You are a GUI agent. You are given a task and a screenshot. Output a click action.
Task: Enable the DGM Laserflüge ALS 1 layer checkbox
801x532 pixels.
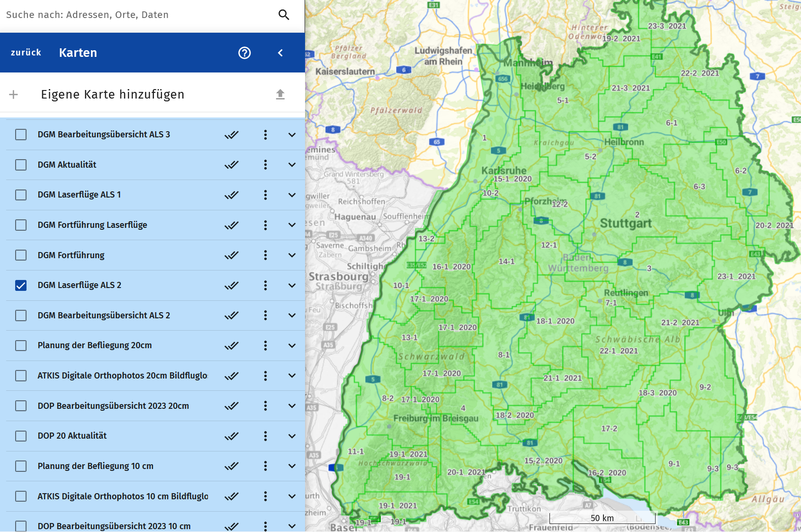pyautogui.click(x=21, y=195)
